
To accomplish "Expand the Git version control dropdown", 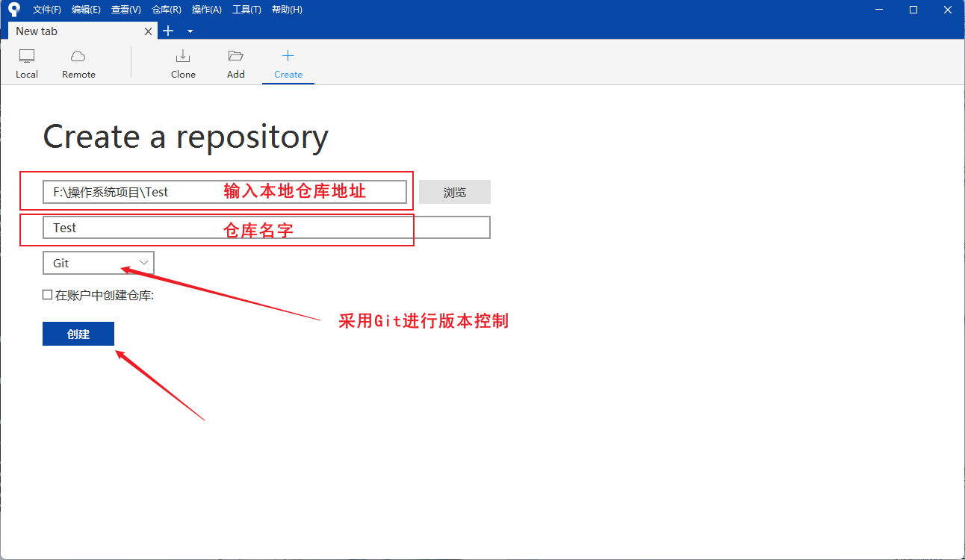I will click(x=99, y=263).
